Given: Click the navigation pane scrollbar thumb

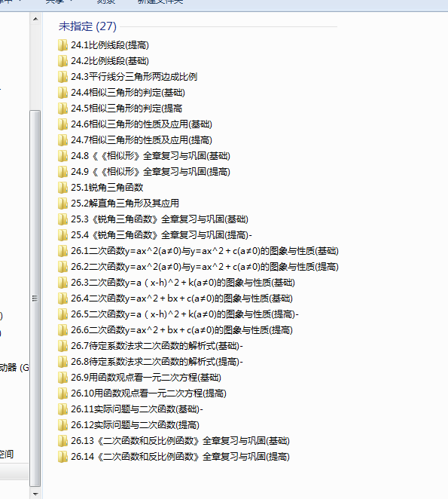Looking at the screenshot, I should pos(35,298).
